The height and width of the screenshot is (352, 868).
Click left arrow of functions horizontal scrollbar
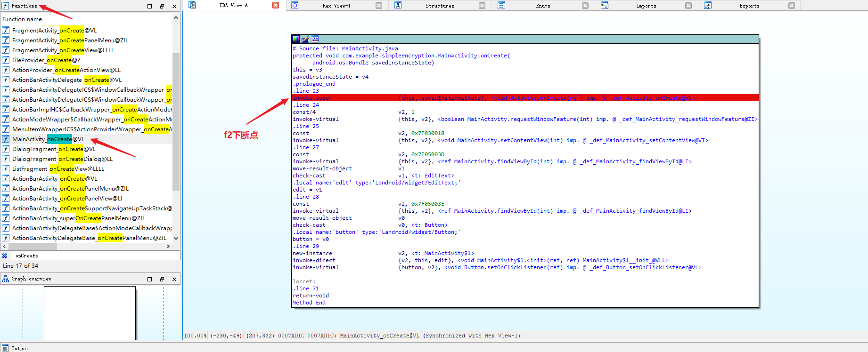[5, 246]
